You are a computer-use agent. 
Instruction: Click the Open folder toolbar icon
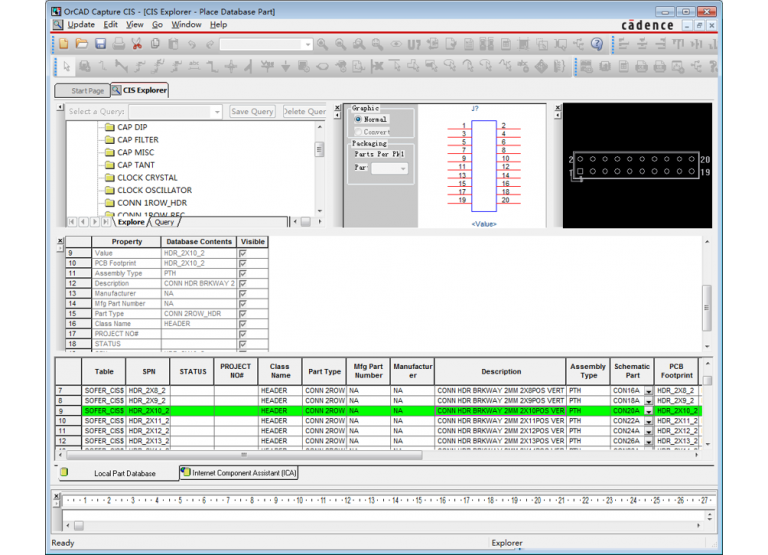point(82,44)
